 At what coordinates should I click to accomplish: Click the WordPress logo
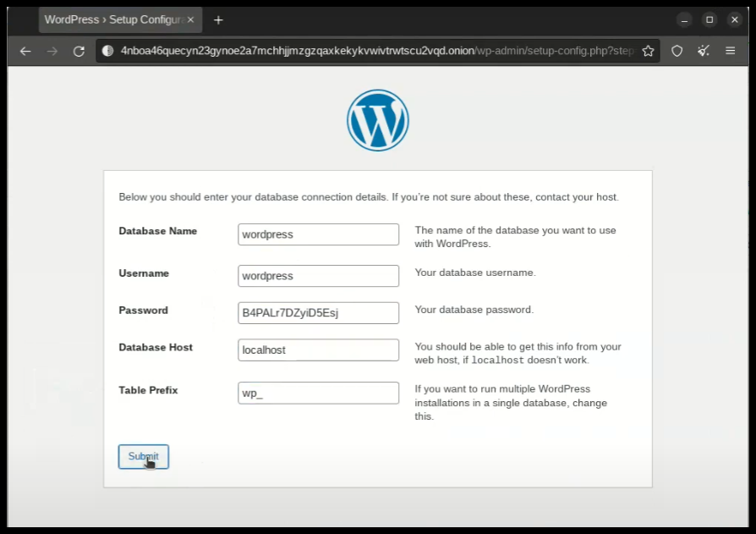tap(377, 120)
